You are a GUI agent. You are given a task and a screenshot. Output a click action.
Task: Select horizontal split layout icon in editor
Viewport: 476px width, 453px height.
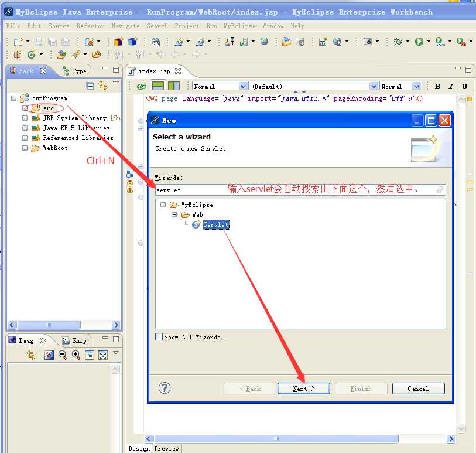coord(158,86)
